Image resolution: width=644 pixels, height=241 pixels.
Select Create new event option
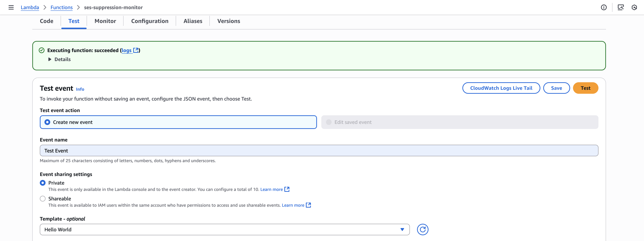click(x=178, y=122)
